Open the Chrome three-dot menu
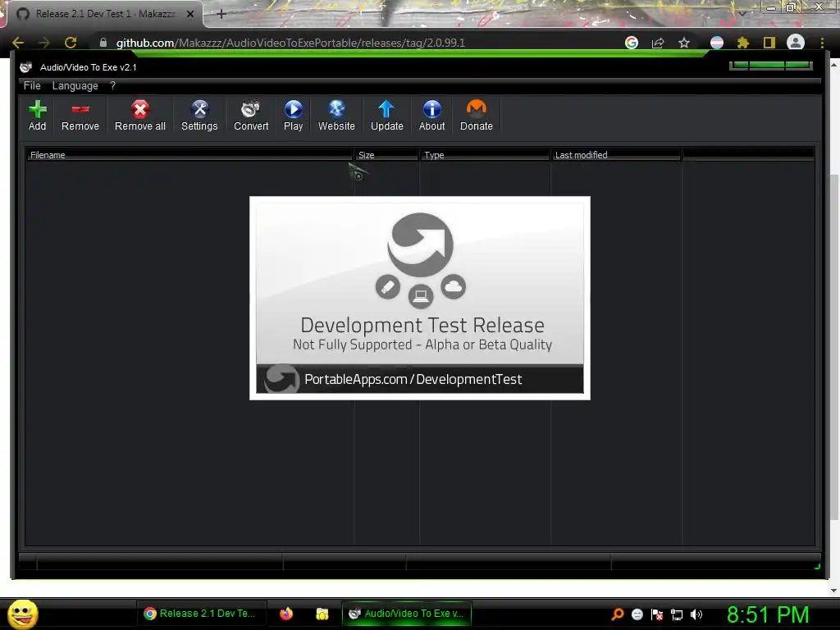 point(822,43)
